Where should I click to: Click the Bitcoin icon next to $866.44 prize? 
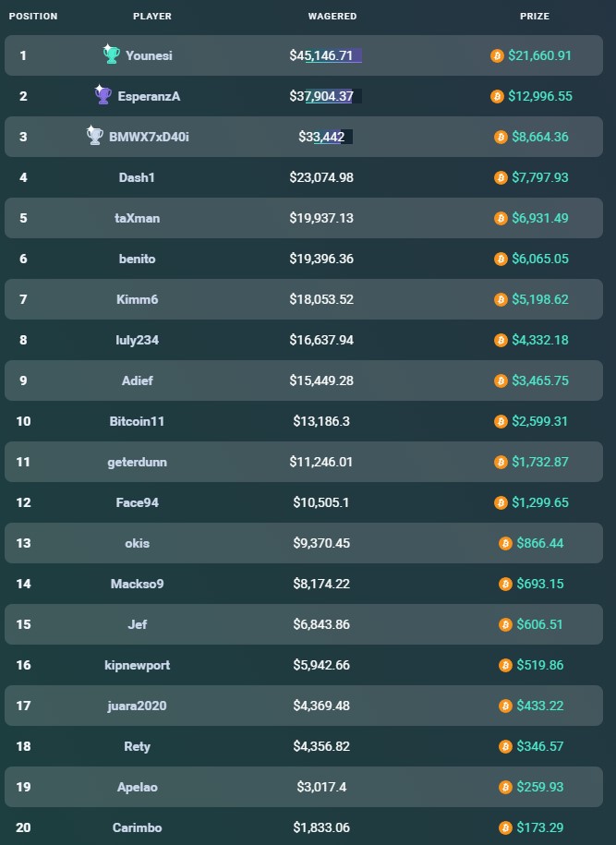pos(505,543)
